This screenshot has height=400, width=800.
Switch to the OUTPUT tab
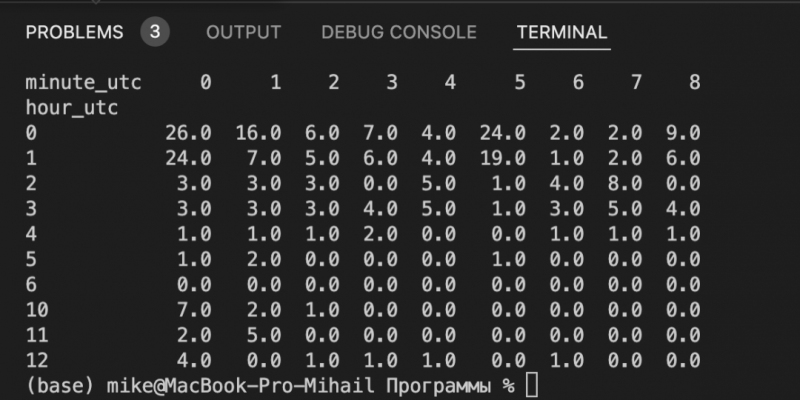pos(243,33)
